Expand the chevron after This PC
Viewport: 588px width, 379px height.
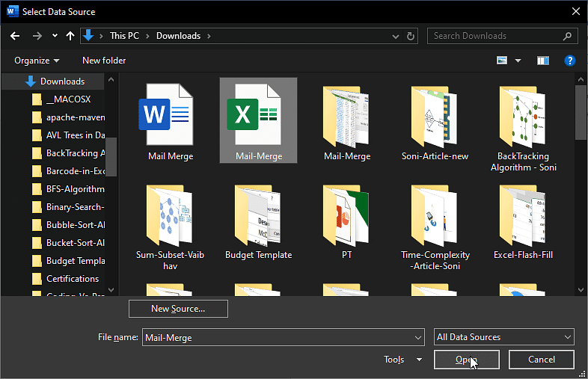(148, 36)
